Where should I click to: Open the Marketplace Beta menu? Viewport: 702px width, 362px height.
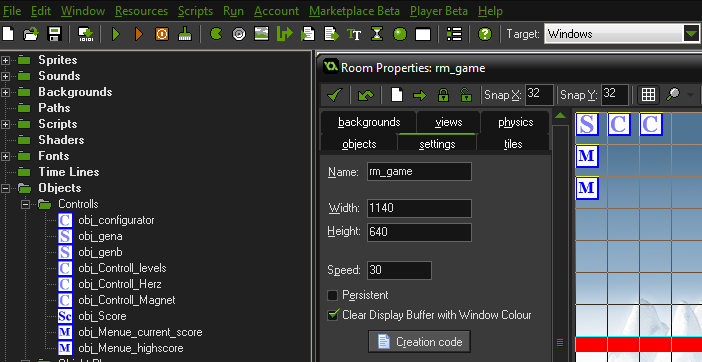[x=354, y=11]
